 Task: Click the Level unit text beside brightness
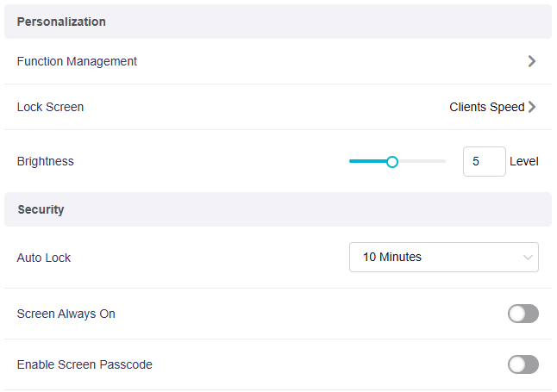(x=523, y=161)
